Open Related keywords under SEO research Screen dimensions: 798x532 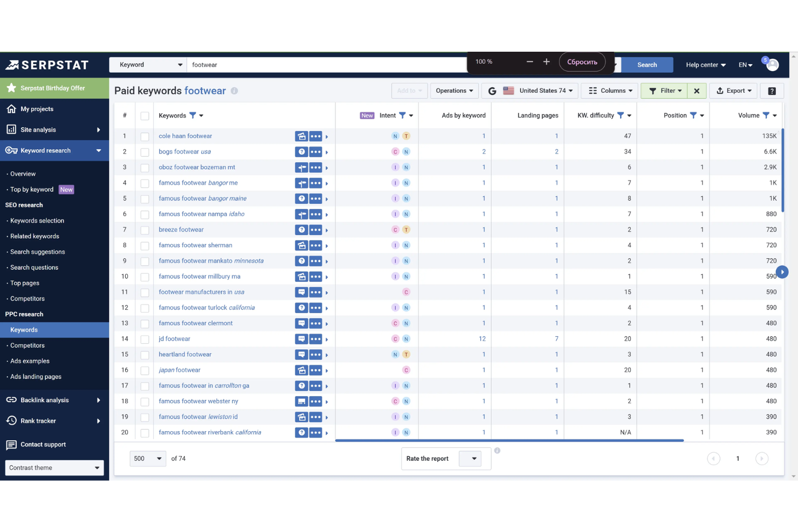[34, 236]
